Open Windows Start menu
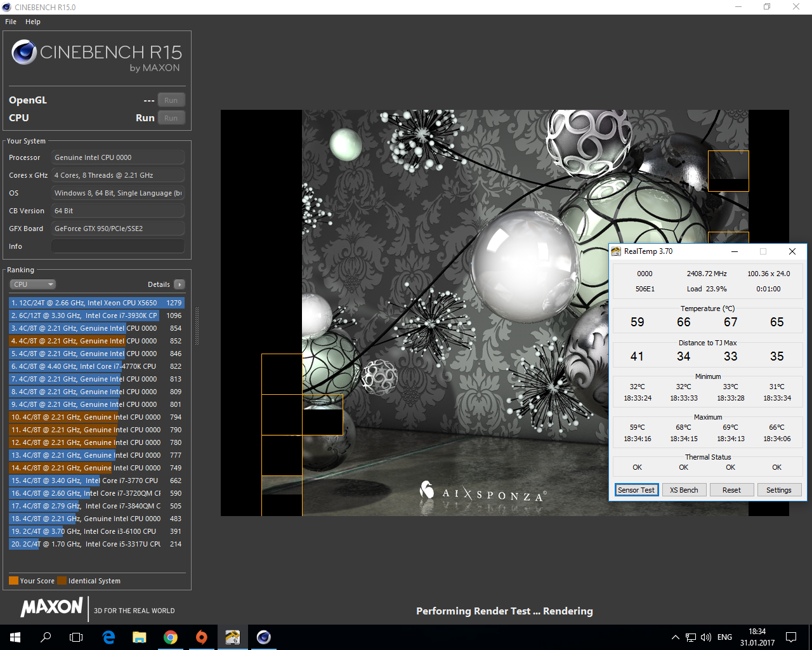Screen dimensions: 812x650 pyautogui.click(x=15, y=637)
